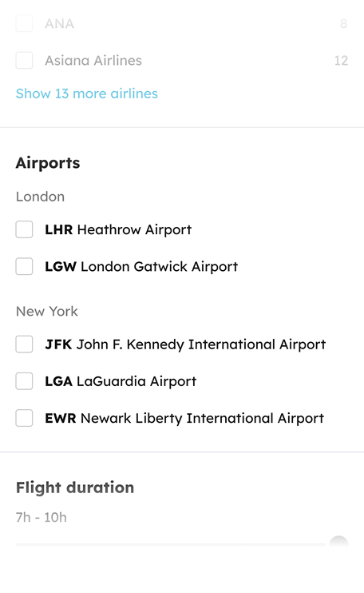Click the middle of the duration slider track

171,544
